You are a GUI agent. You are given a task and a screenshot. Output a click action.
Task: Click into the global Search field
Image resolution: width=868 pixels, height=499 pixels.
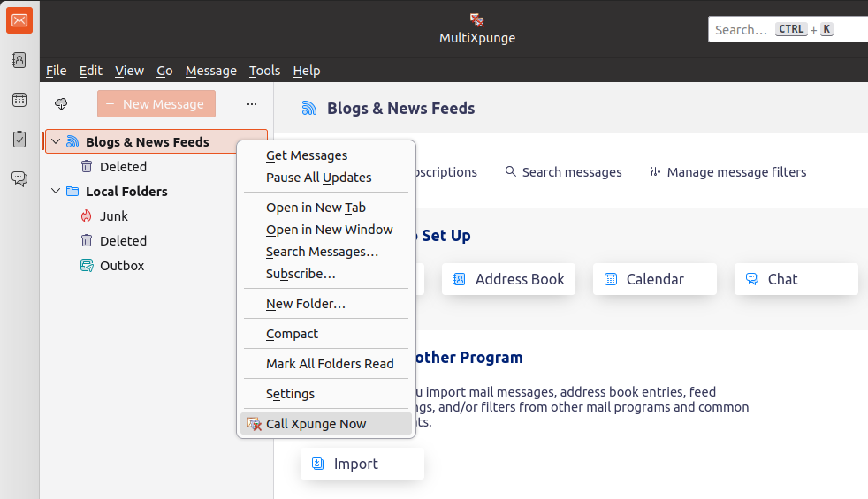(788, 29)
